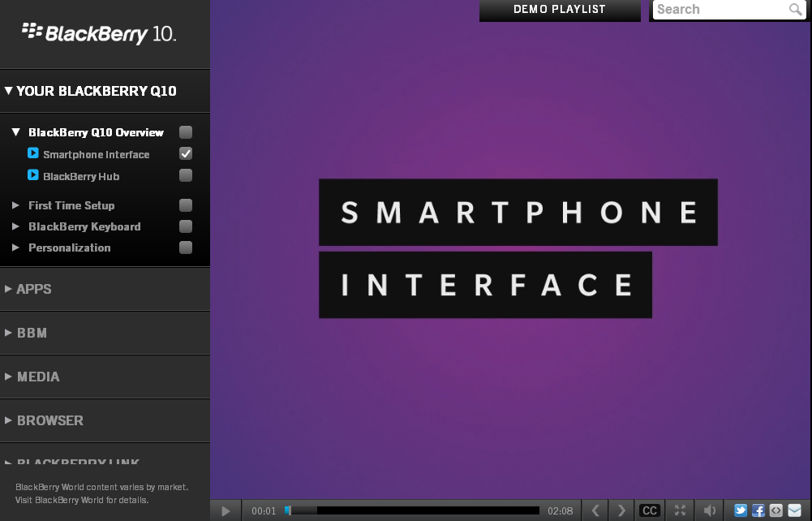Play icon next to Smartphone Interface

[x=32, y=153]
